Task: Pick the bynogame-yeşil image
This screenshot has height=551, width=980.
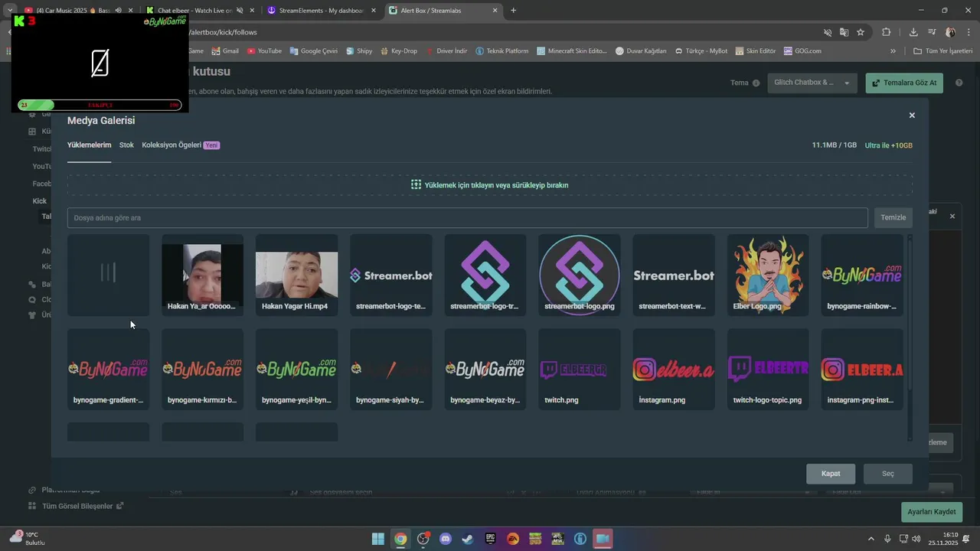Action: pos(296,370)
